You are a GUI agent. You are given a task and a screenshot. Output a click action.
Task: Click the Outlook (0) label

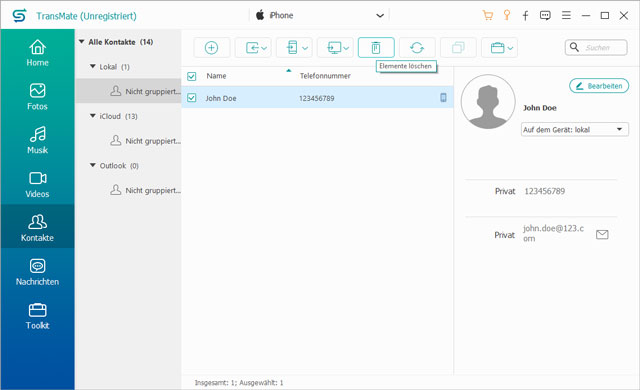(x=119, y=166)
